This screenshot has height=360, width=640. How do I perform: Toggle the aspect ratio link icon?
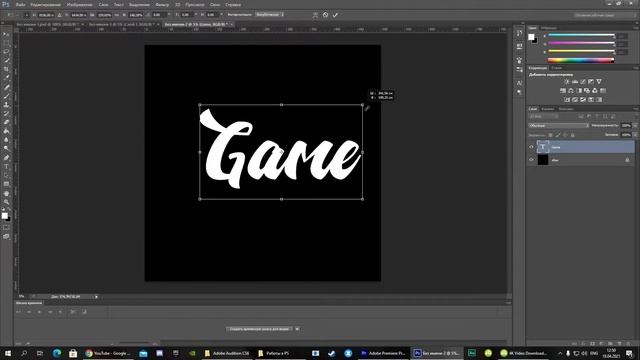(x=118, y=15)
